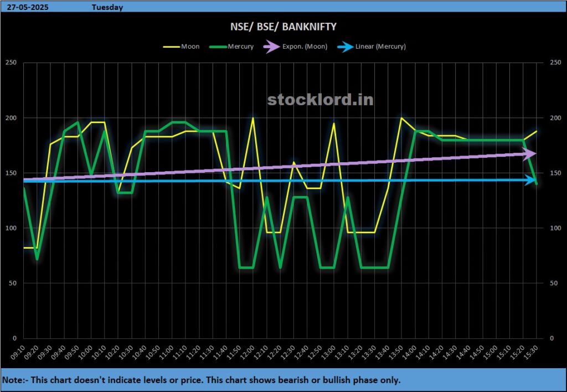This screenshot has height=392, width=567.
Task: Click the 11:00 time axis label
Action: (166, 352)
